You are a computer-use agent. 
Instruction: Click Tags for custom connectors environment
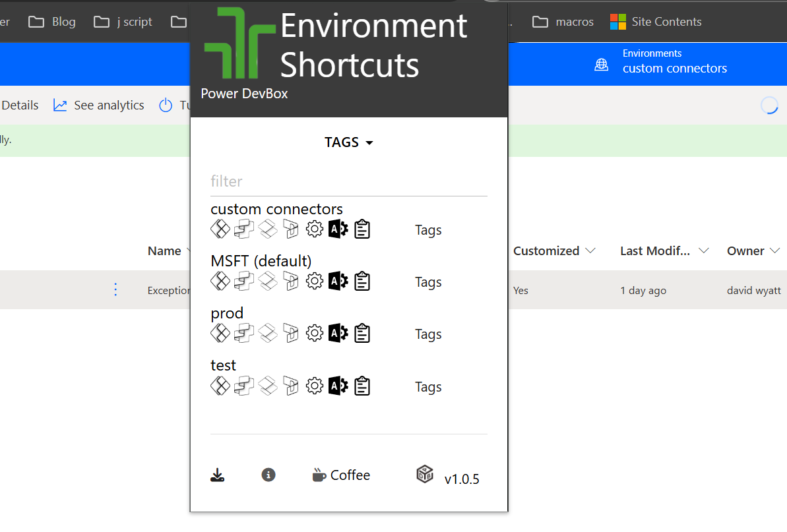point(428,230)
